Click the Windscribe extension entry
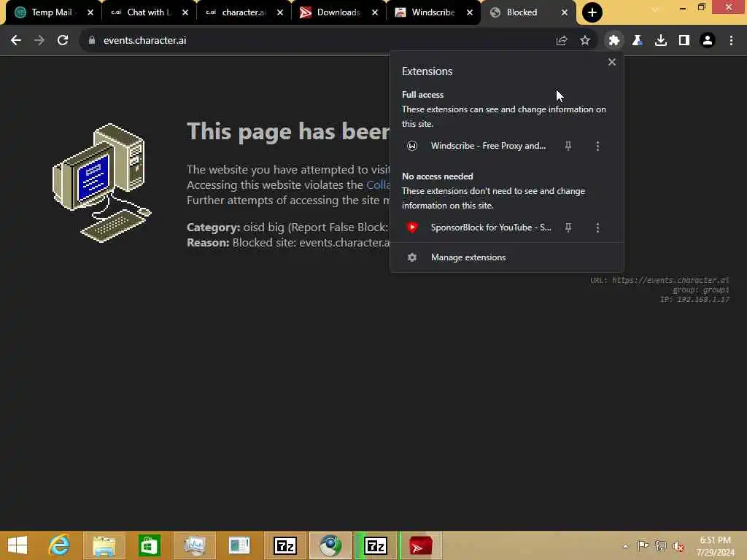Screen dimensions: 747x560 (488, 146)
